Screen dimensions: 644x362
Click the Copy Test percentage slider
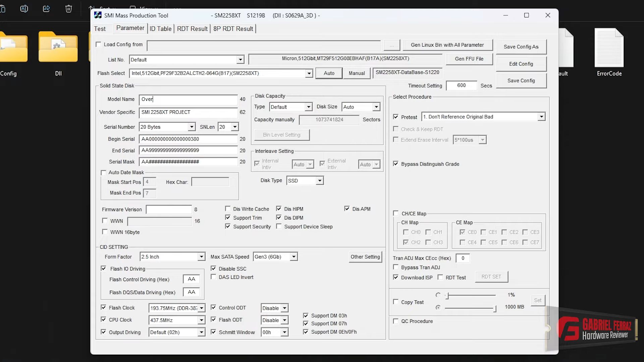pyautogui.click(x=471, y=295)
